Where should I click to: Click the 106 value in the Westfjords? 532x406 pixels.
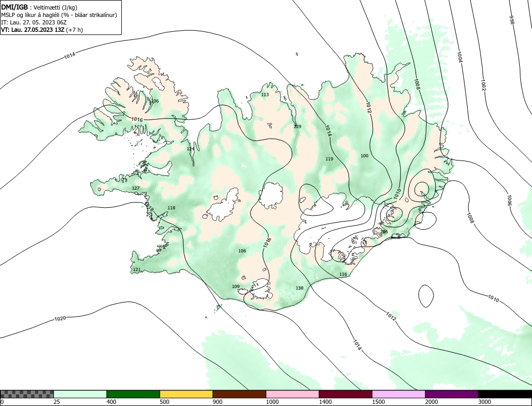click(154, 101)
